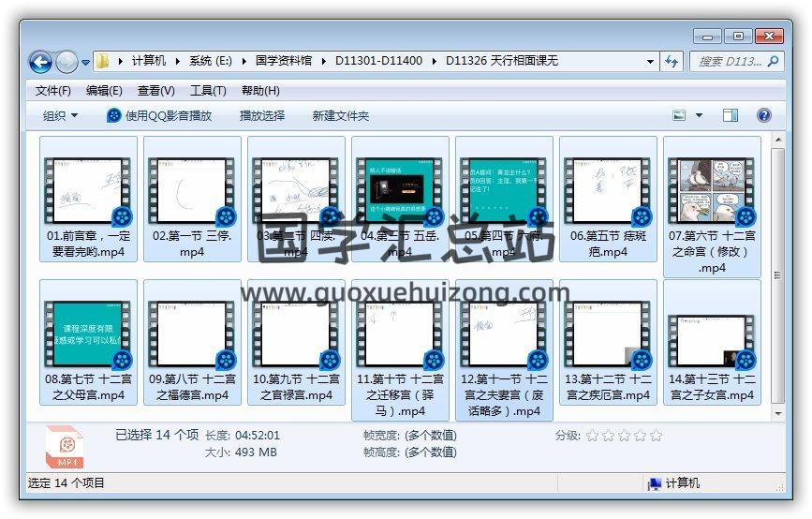Click the magnifier search icon
The width and height of the screenshot is (812, 519).
(x=774, y=62)
